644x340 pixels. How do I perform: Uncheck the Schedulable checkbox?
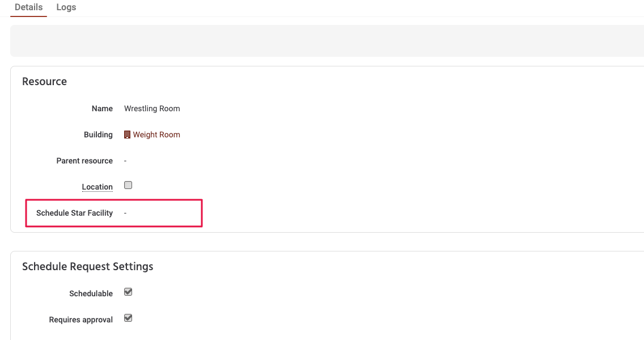(128, 292)
